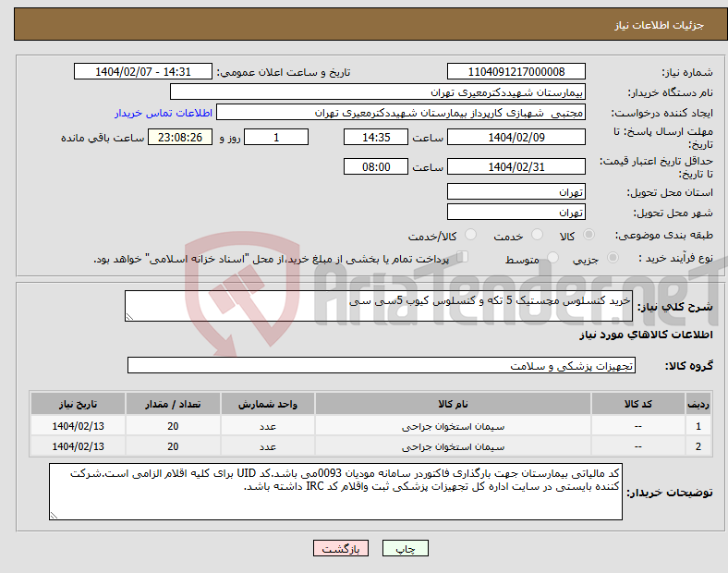Image resolution: width=728 pixels, height=573 pixels.
Task: Click the تعداد / مقدار column header
Action: click(x=173, y=404)
